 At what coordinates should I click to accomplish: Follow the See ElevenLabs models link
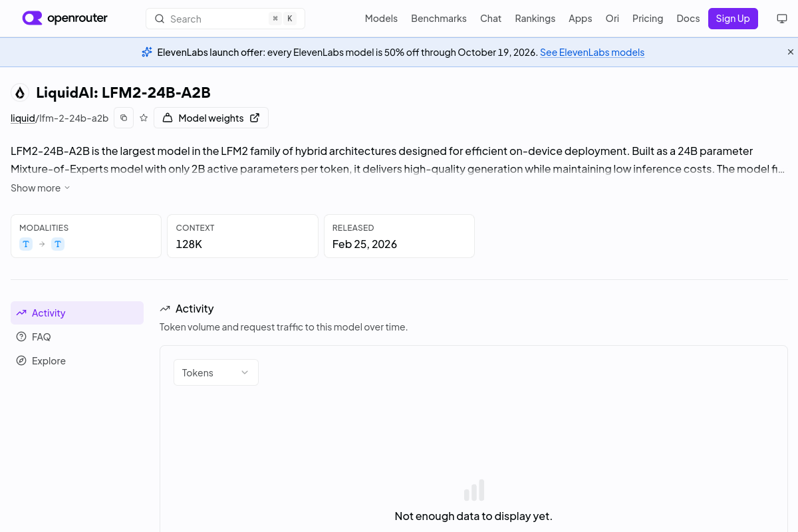[592, 53]
